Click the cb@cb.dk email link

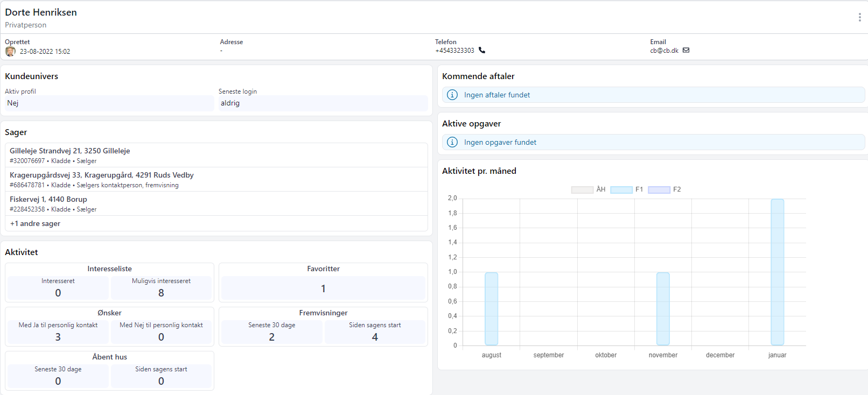[664, 51]
